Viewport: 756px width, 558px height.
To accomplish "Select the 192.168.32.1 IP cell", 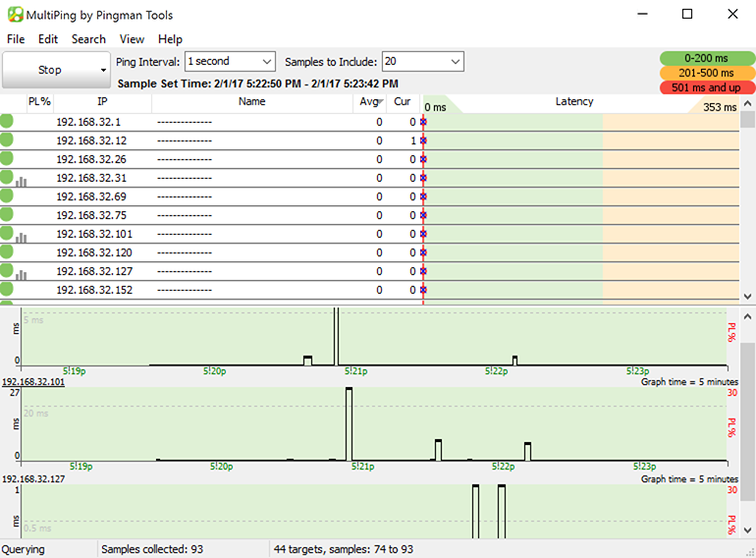I will (88, 122).
